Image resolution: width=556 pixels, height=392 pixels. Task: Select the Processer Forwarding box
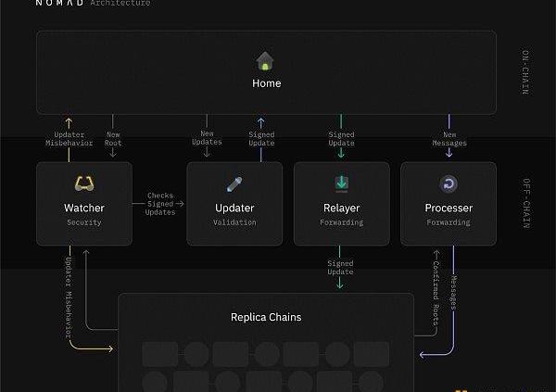(449, 204)
